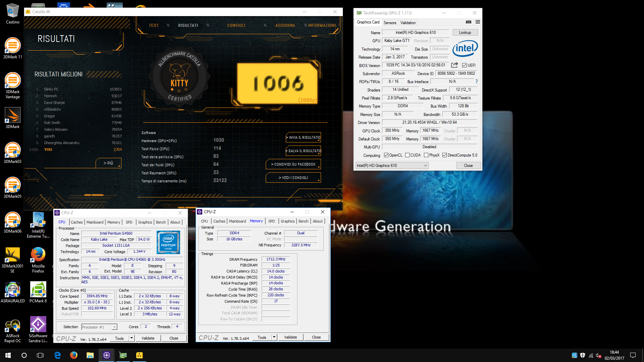
Task: Expand the Tools dropdown arrow in CPU-Z CPU window
Action: pyautogui.click(x=131, y=338)
